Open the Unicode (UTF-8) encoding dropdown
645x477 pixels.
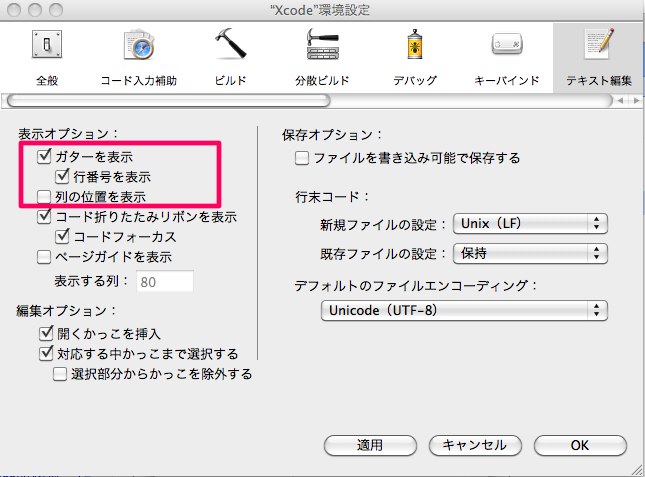464,310
